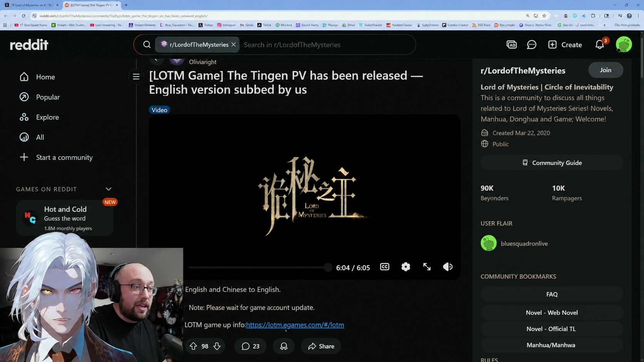
Task: Open the Combo Creatur bookmark
Action: pos(455,25)
